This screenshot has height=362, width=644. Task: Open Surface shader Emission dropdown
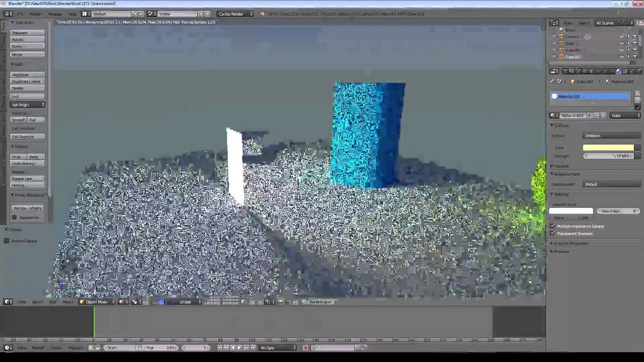(x=611, y=136)
